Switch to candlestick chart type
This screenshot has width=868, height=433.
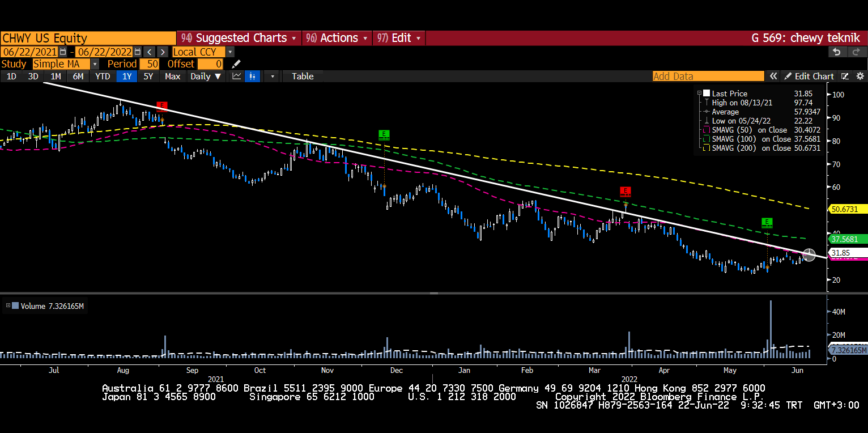coord(252,77)
